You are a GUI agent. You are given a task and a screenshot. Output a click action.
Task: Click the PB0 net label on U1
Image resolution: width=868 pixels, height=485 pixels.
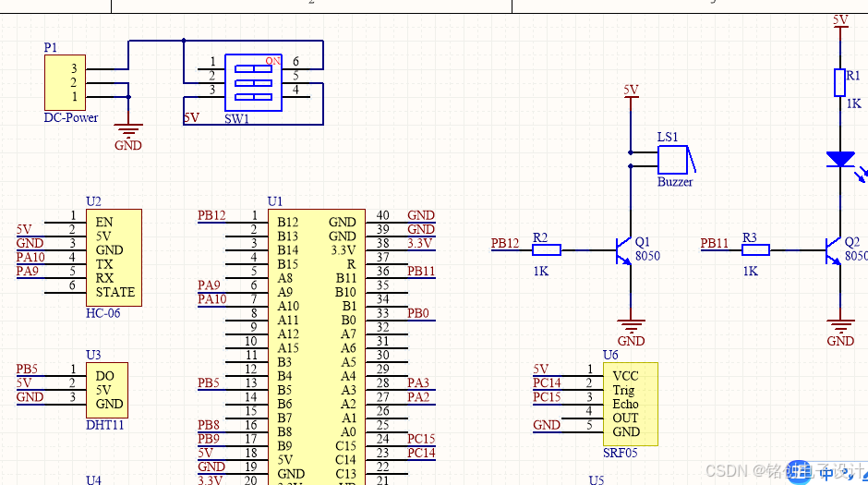pyautogui.click(x=418, y=313)
